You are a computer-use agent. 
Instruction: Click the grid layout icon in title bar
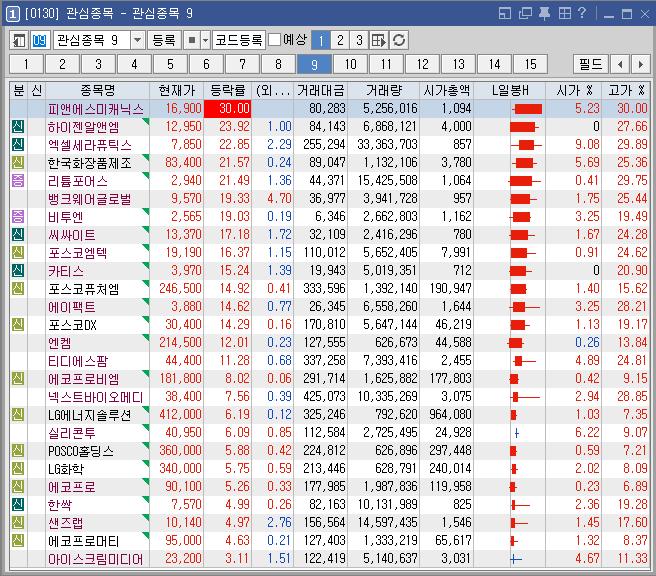coord(564,13)
